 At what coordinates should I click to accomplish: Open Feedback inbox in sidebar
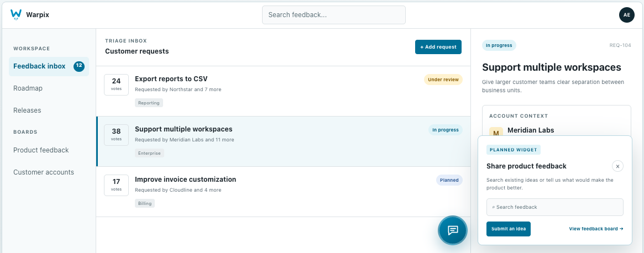49,66
